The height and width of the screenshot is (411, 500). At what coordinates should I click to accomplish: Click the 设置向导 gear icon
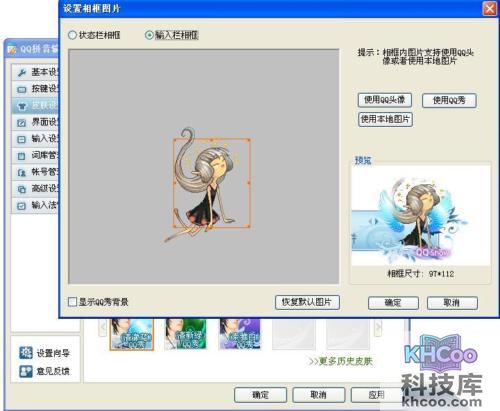[26, 353]
